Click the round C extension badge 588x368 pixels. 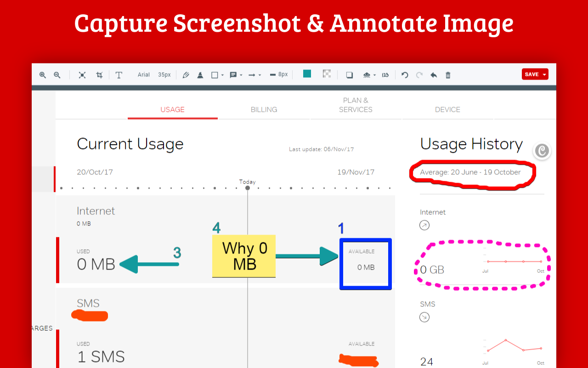pyautogui.click(x=543, y=150)
